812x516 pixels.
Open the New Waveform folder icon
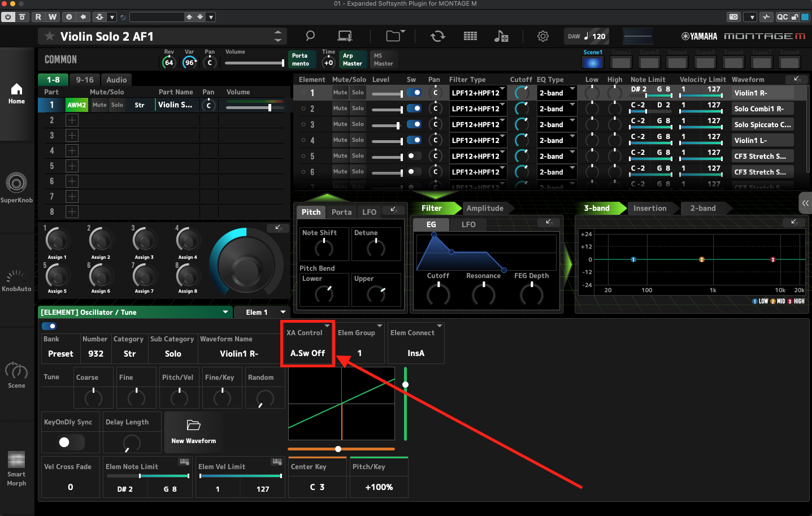pyautogui.click(x=194, y=426)
